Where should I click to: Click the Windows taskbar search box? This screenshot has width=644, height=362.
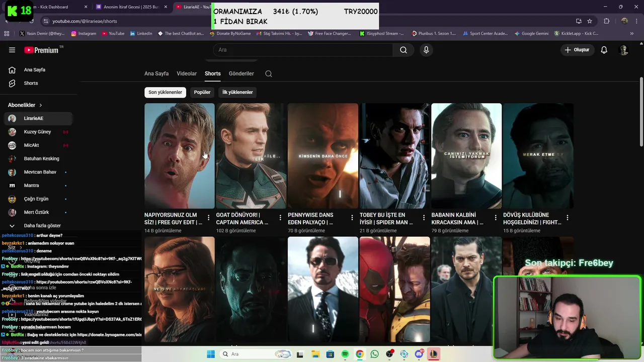(255, 354)
